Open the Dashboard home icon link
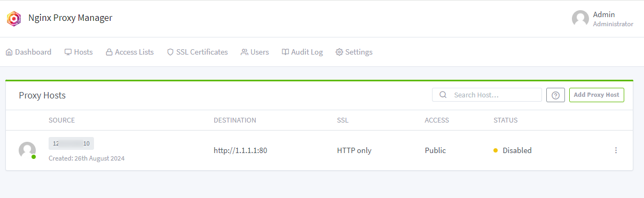 [9, 52]
